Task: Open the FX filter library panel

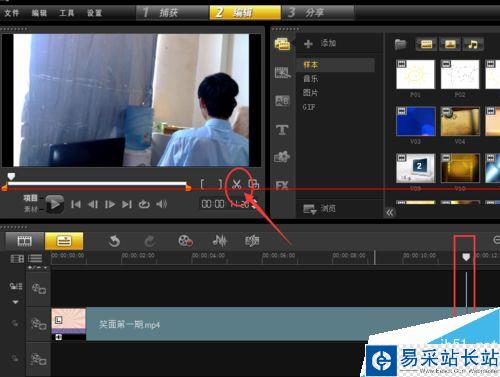Action: (282, 185)
